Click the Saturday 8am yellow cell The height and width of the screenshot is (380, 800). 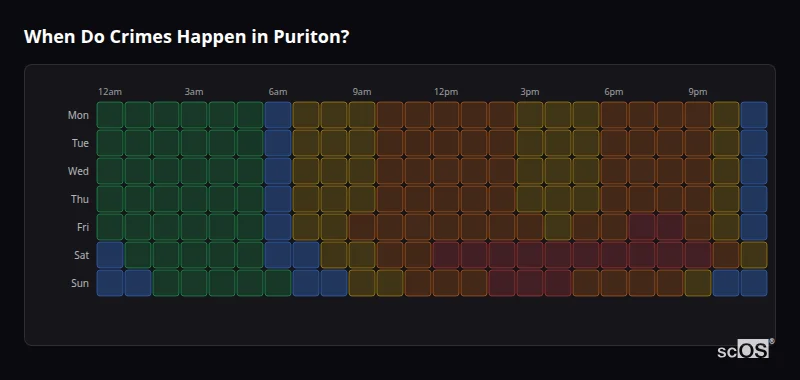point(334,255)
